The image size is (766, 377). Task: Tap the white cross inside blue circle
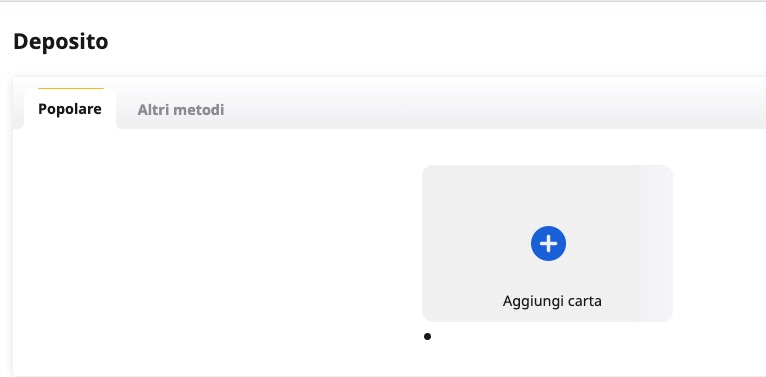point(548,243)
